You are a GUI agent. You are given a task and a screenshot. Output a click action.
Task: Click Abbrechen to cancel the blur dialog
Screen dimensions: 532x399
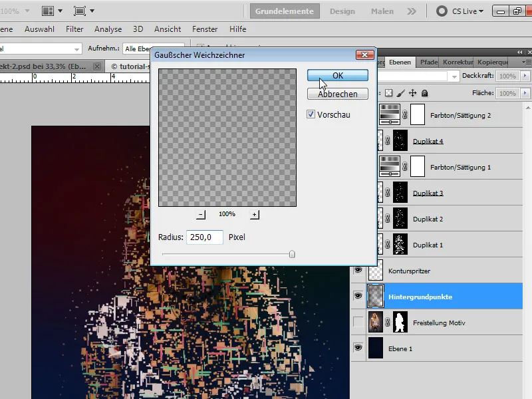pos(338,94)
